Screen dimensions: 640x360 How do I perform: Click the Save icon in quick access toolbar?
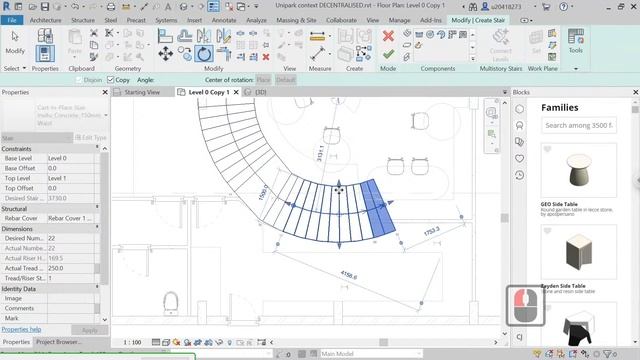(x=44, y=7)
